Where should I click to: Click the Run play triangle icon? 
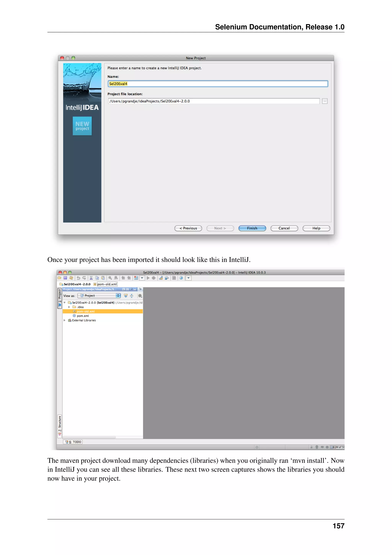point(148,278)
